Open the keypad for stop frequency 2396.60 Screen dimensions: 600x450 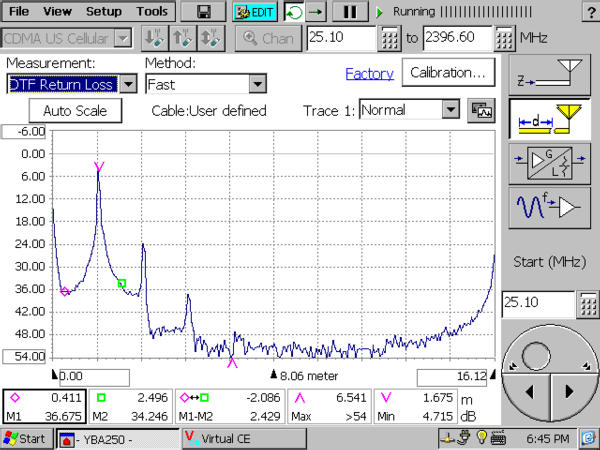(505, 38)
